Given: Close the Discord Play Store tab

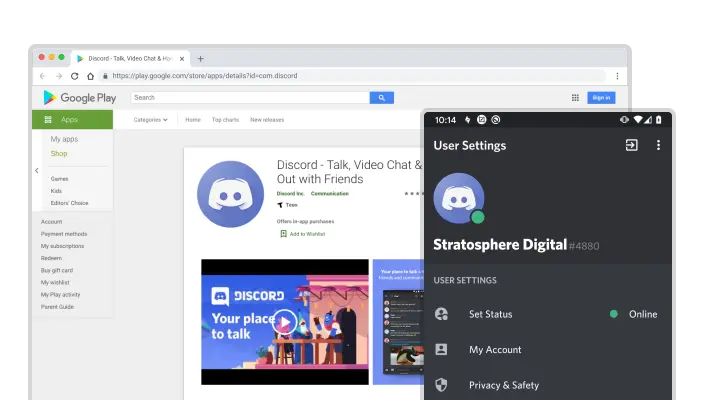Looking at the screenshot, I should (182, 58).
